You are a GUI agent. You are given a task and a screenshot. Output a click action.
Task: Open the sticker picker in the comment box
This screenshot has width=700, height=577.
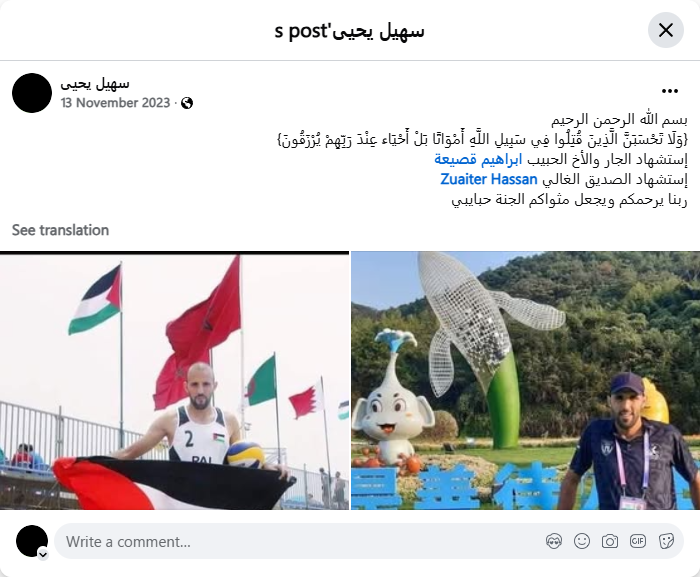pos(666,541)
